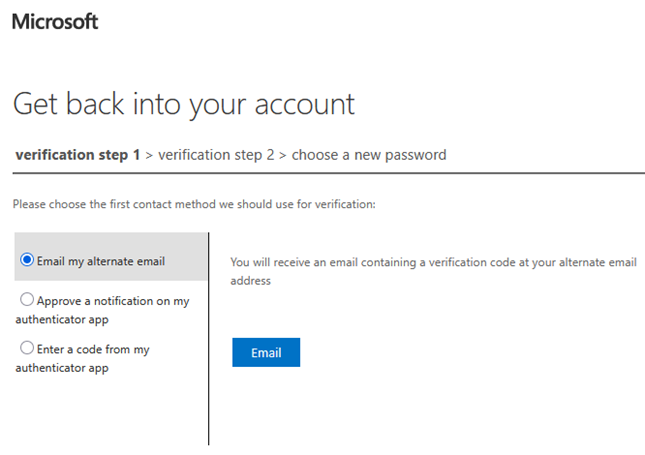Click the arrow separator after verification step 2
Image resolution: width=645 pixels, height=455 pixels.
283,155
